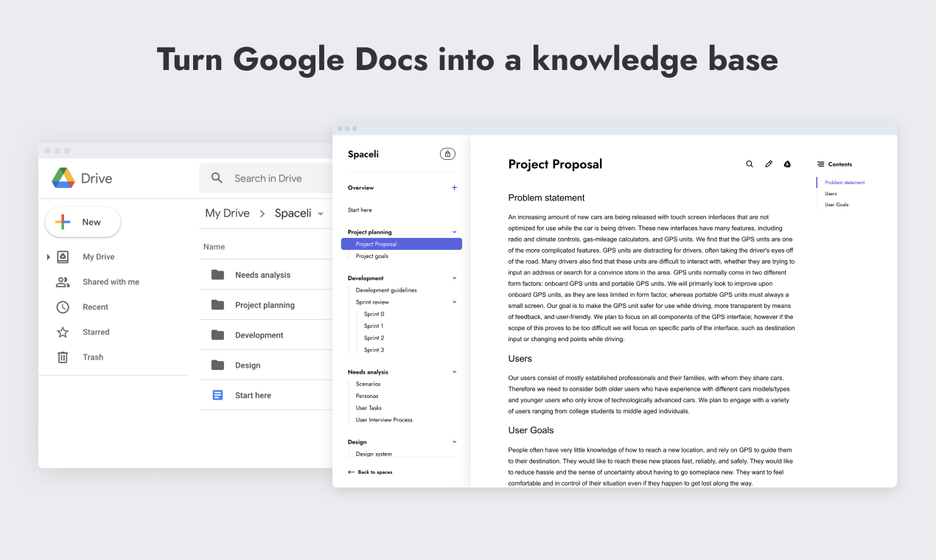This screenshot has height=560, width=936.
Task: Expand My Drive in the left sidebar
Action: [48, 256]
